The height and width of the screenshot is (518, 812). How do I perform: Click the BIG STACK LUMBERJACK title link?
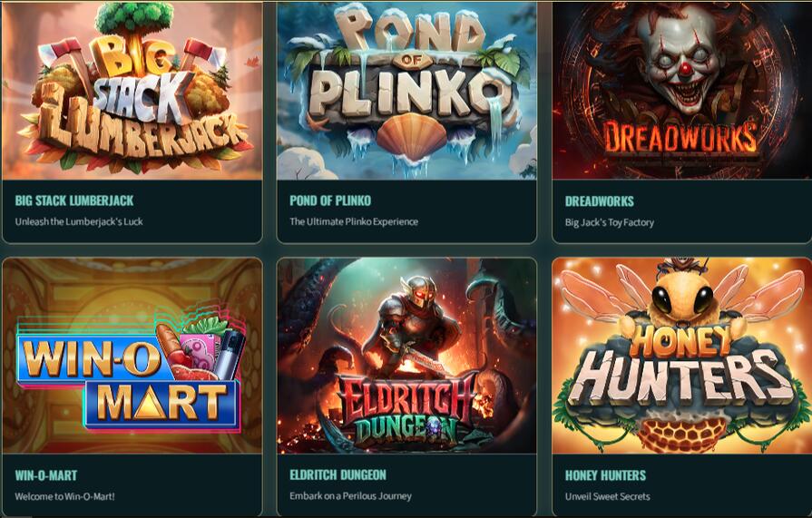point(74,200)
